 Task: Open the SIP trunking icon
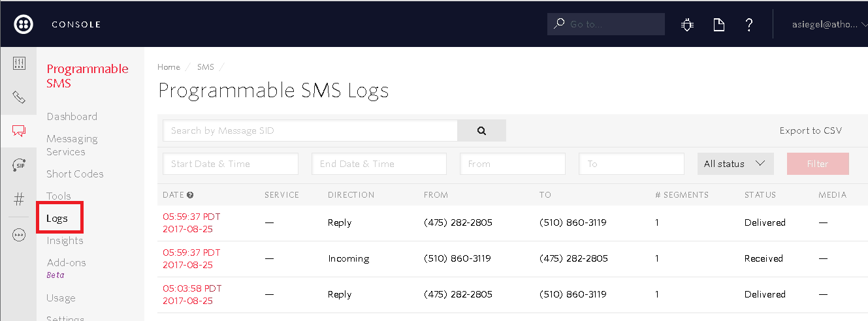point(19,166)
